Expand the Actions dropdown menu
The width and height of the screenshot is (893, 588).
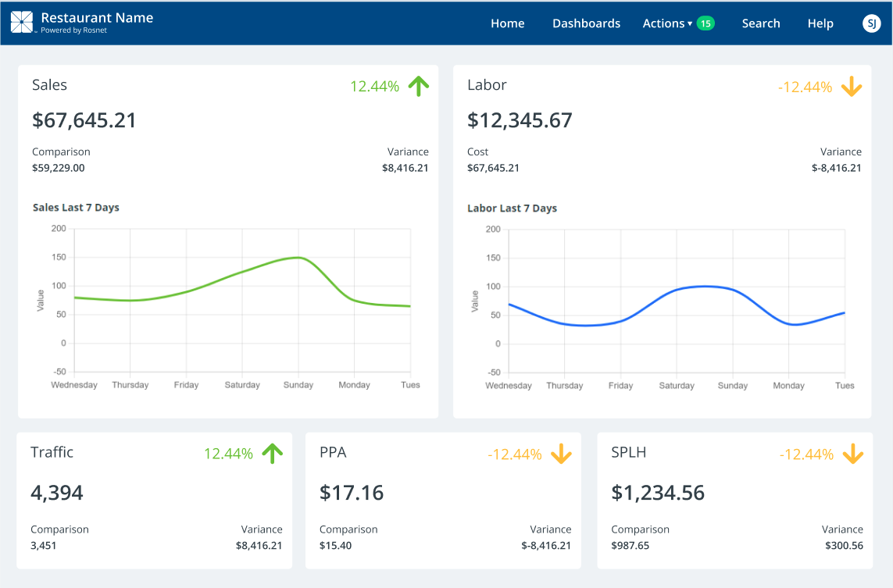pyautogui.click(x=666, y=23)
